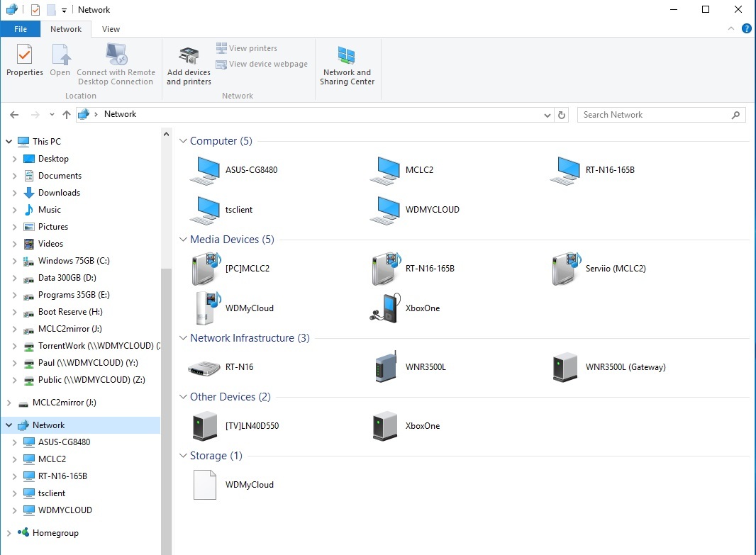Screen dimensions: 756x555
Task: Click View device webpage in ribbon
Action: point(261,64)
